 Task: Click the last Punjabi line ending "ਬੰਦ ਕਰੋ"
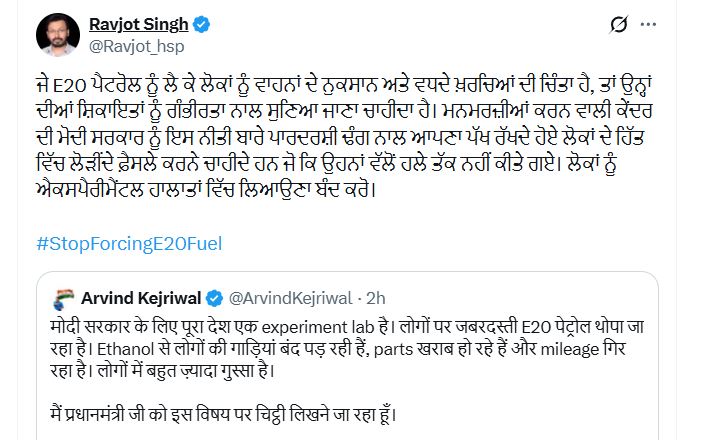click(x=206, y=190)
